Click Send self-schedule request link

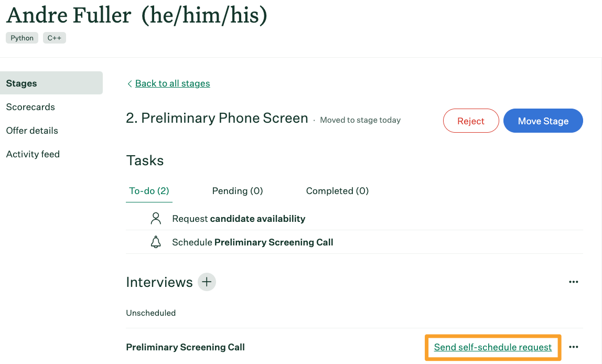(492, 347)
